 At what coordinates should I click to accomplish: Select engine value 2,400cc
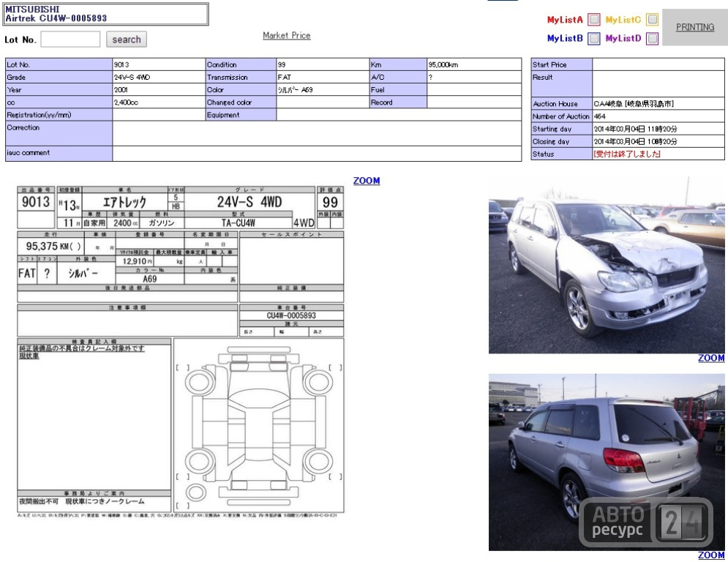coord(126,102)
